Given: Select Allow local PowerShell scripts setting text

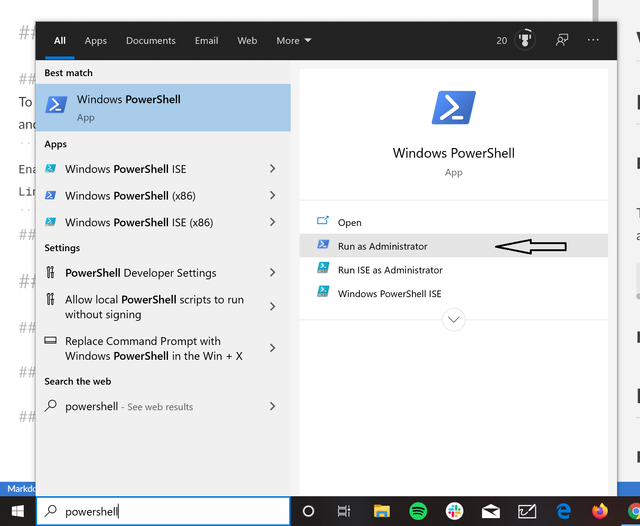Looking at the screenshot, I should (x=154, y=307).
